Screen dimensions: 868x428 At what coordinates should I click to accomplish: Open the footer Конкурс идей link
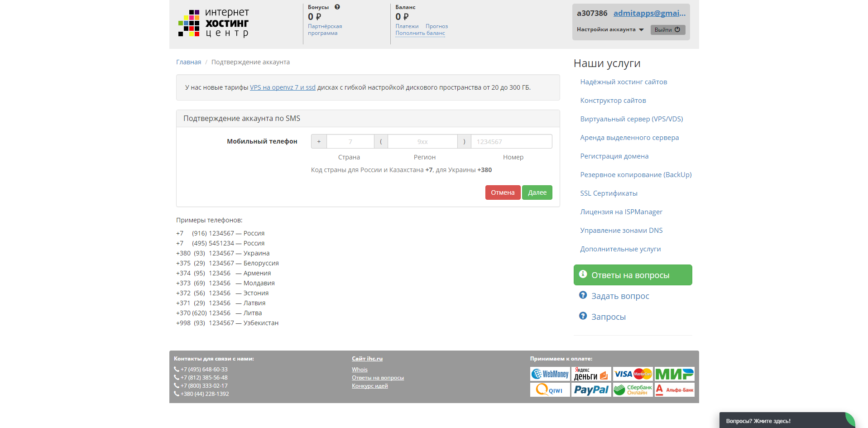click(370, 386)
